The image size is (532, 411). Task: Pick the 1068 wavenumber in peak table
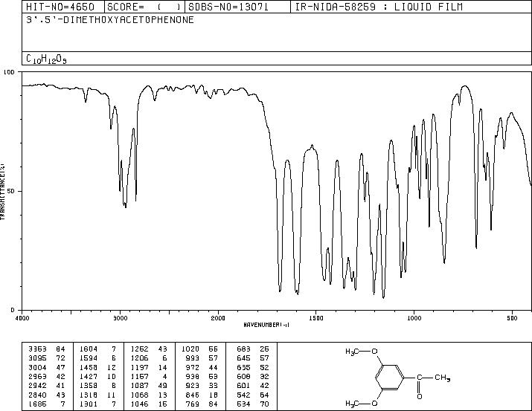pos(139,395)
